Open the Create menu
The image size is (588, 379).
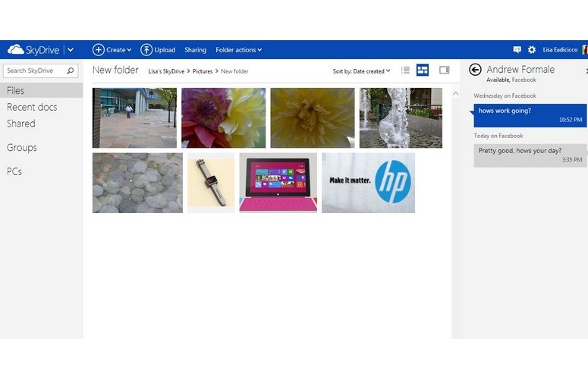[112, 49]
